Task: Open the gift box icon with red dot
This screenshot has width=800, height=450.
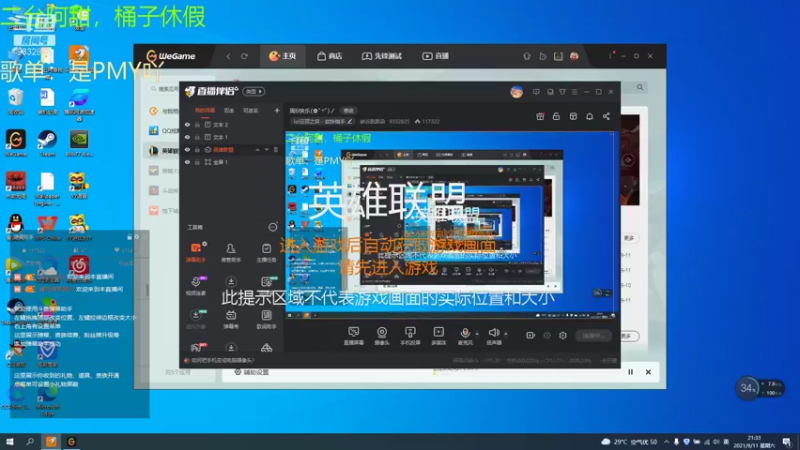Action: [x=540, y=116]
